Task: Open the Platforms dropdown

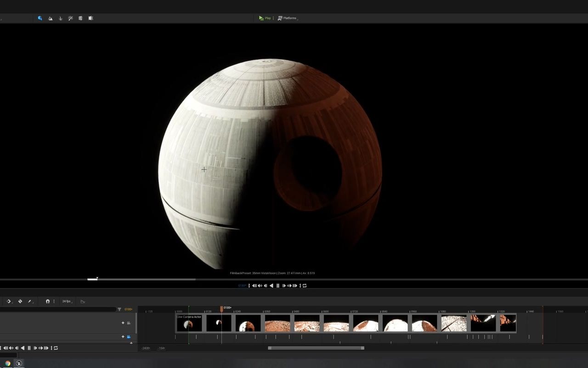Action: coord(288,18)
